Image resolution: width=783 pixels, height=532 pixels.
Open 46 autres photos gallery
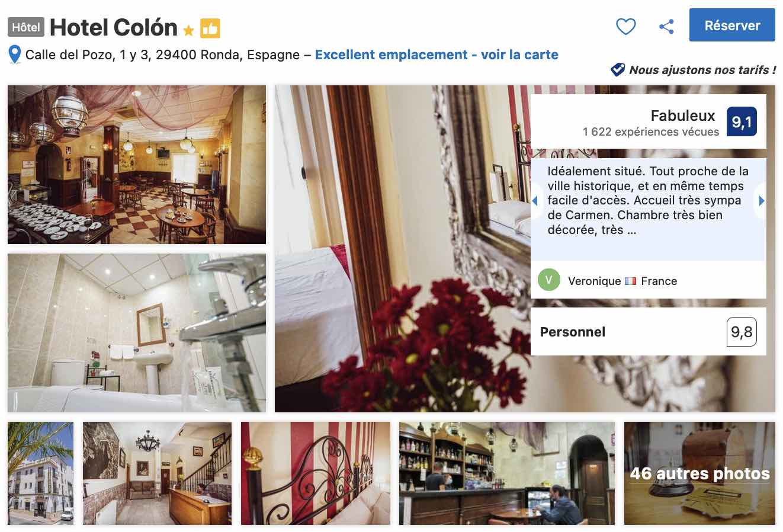pyautogui.click(x=699, y=473)
